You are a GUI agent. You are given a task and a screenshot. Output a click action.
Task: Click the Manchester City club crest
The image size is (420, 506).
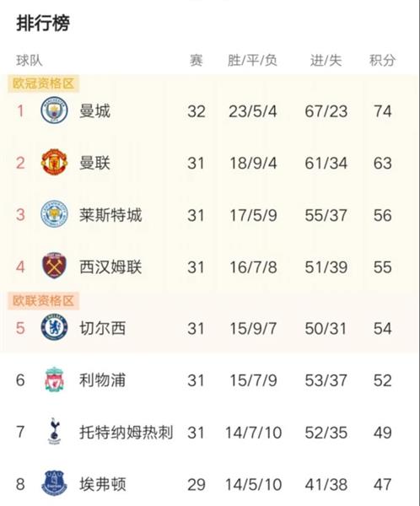pyautogui.click(x=54, y=110)
